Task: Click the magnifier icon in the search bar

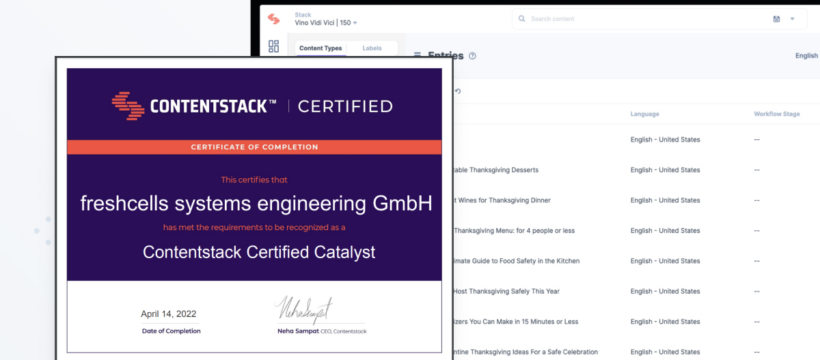Action: click(521, 19)
